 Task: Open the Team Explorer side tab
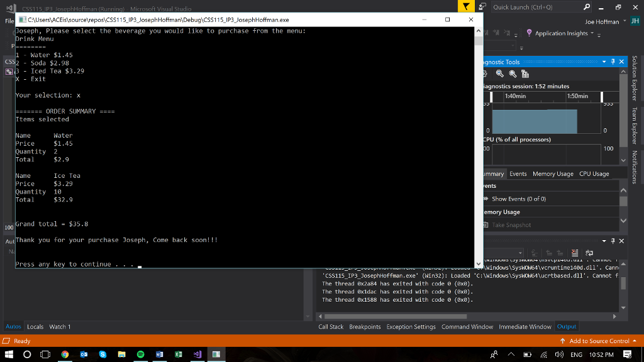tap(635, 126)
